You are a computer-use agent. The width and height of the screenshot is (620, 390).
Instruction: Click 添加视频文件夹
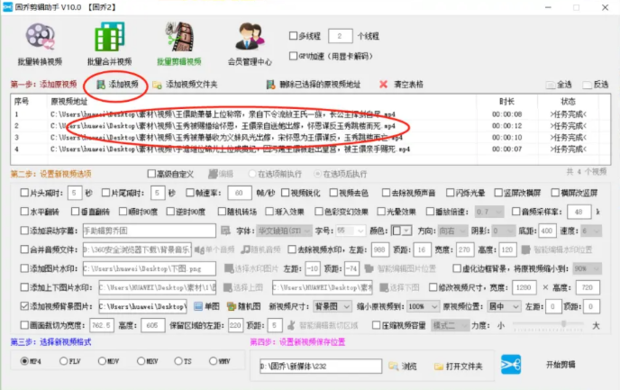(185, 84)
